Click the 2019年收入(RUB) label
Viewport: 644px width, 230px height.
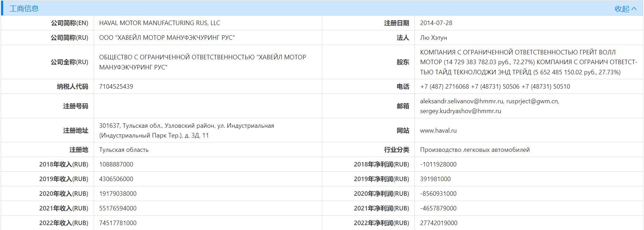64,179
